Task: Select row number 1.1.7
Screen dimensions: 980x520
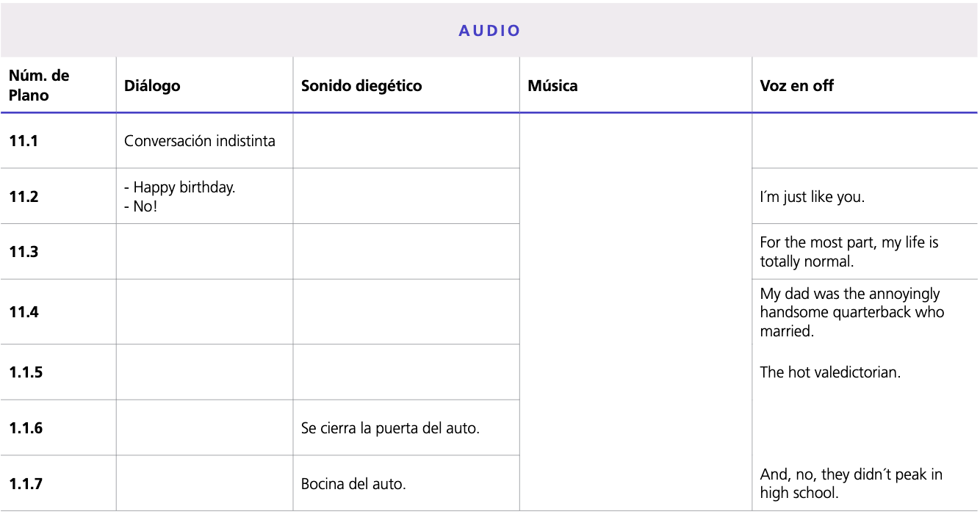Action: [x=26, y=484]
